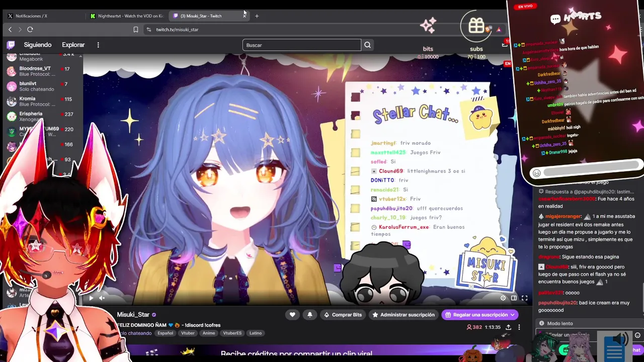Unmute the stream volume icon
This screenshot has height=362, width=644.
[x=102, y=298]
